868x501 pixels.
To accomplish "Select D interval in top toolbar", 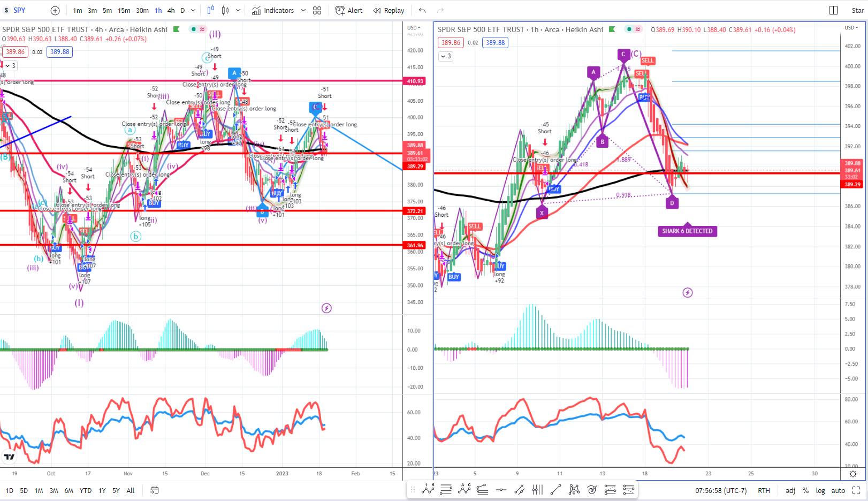I will pyautogui.click(x=182, y=10).
